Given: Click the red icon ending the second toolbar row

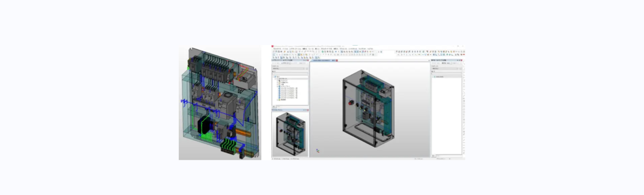Looking at the screenshot, I should pyautogui.click(x=464, y=54).
